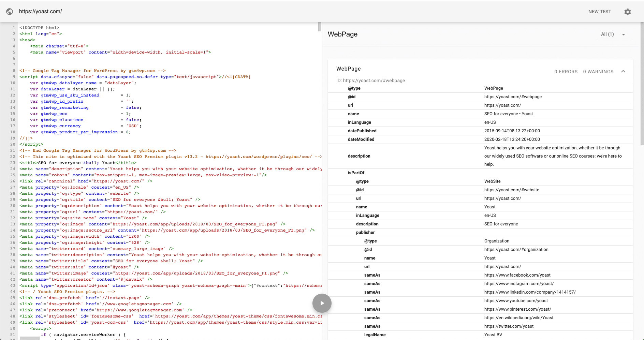The width and height of the screenshot is (644, 340).
Task: Click the WebPage heading above the results
Action: tap(342, 34)
